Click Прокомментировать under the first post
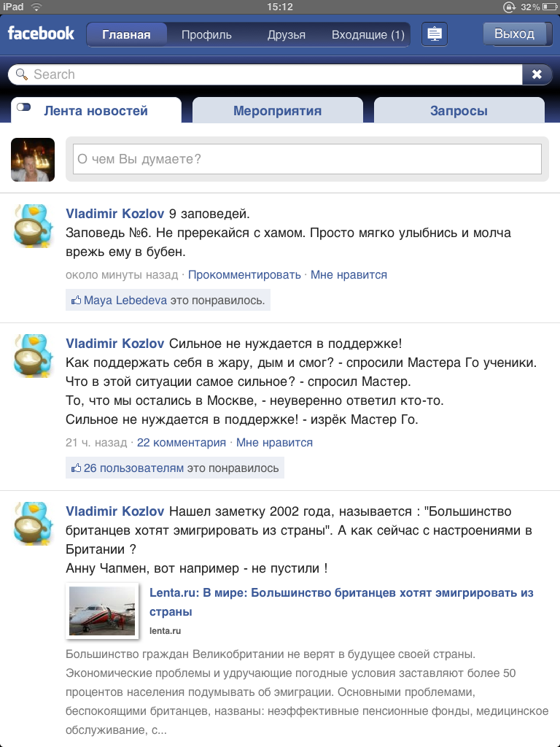 click(x=244, y=275)
